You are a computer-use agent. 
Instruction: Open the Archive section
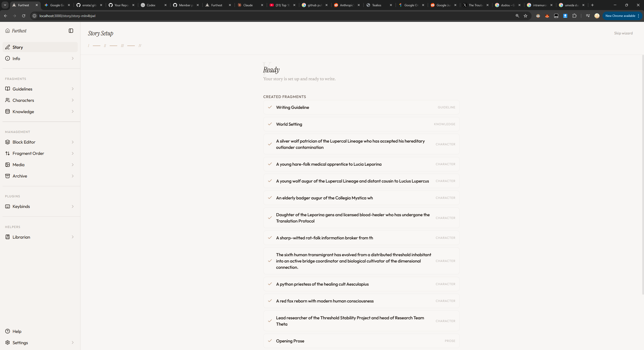(x=20, y=176)
